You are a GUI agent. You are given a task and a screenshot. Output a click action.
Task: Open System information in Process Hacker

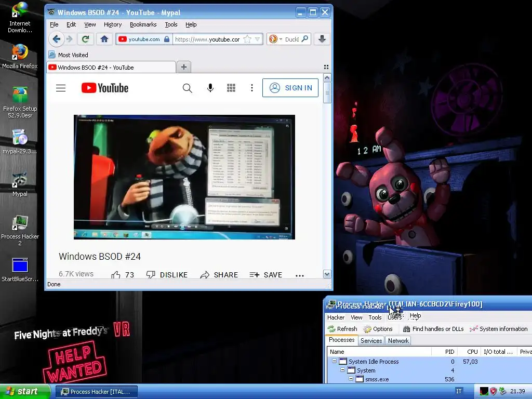499,329
